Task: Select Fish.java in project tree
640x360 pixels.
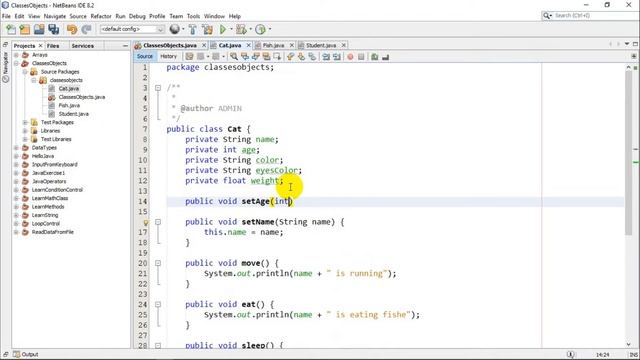Action: click(x=69, y=105)
